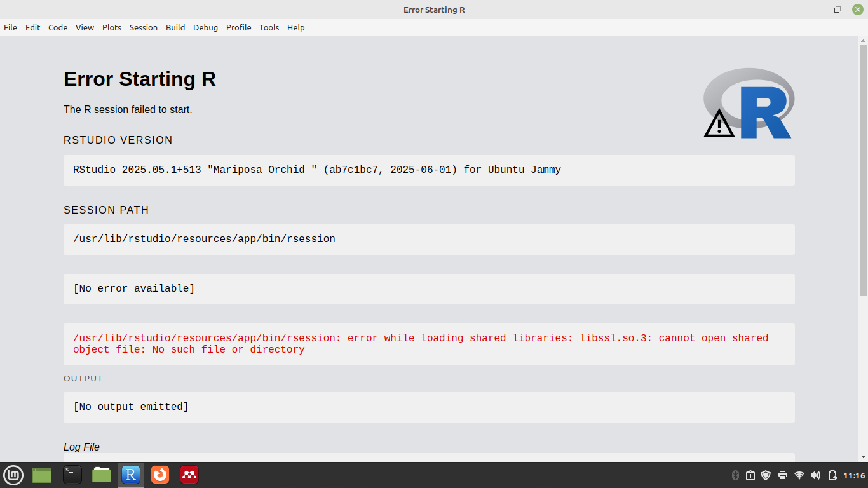This screenshot has height=488, width=868.
Task: Minimize the Error Starting R window
Action: click(x=818, y=10)
